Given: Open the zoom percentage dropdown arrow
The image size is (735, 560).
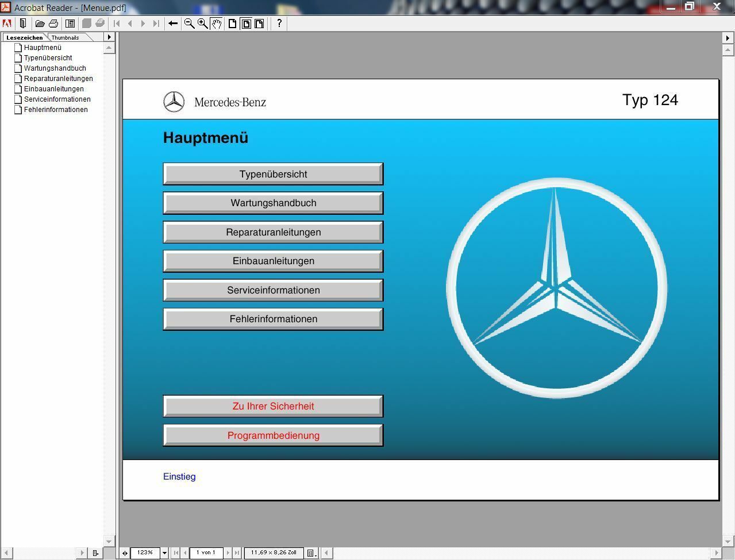Looking at the screenshot, I should pos(164,553).
